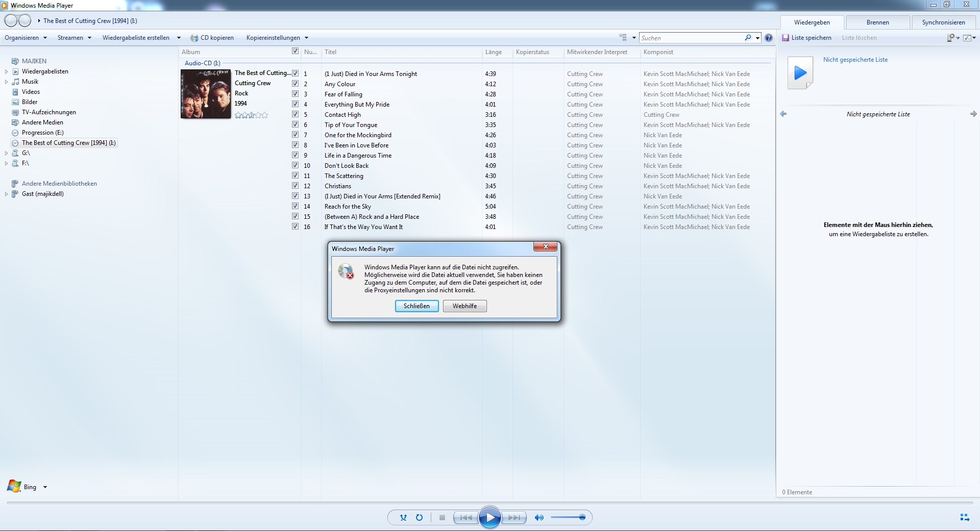980x531 pixels.
Task: Click the Cutting Crew album cover thumbnail
Action: 206,94
